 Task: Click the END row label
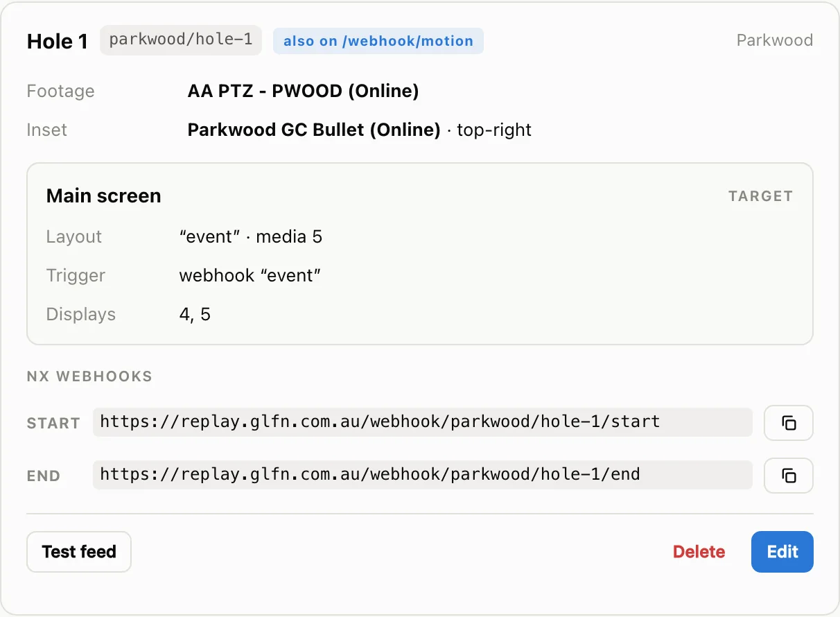coord(44,476)
